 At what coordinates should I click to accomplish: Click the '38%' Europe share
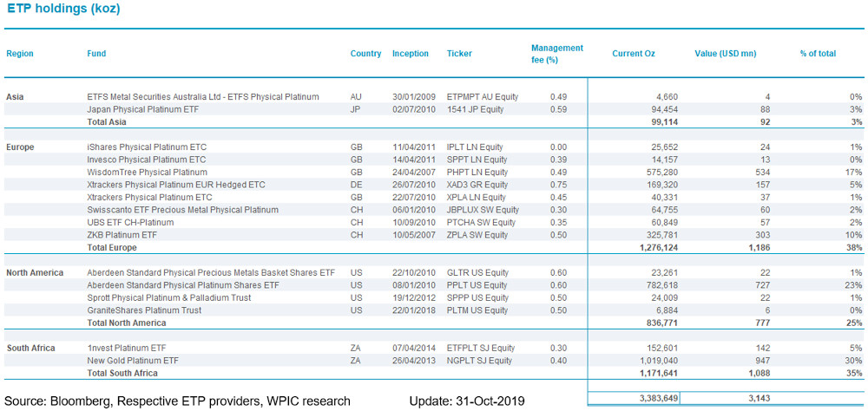click(855, 248)
